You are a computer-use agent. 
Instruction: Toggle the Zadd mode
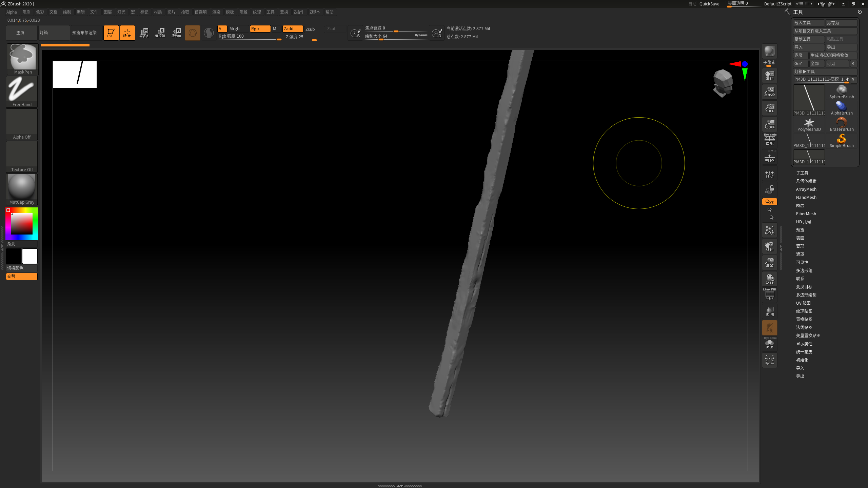pyautogui.click(x=292, y=29)
